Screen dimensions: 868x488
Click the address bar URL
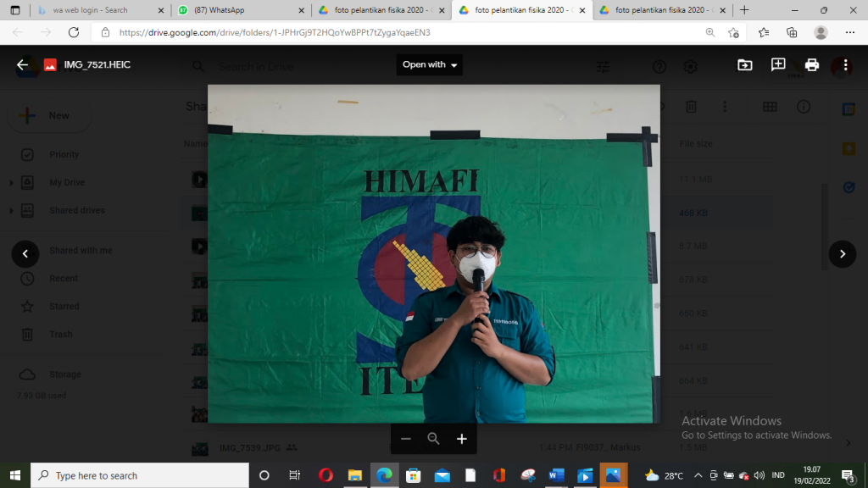[275, 33]
